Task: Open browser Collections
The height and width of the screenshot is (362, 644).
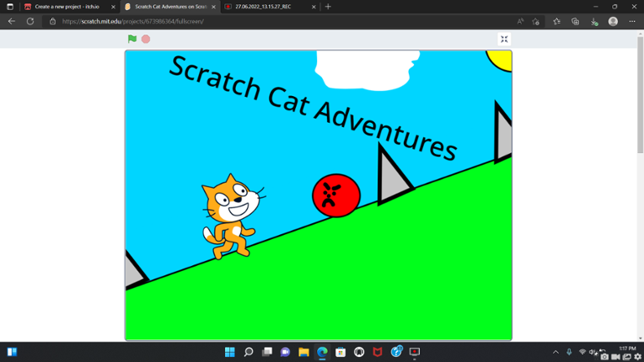Action: point(575,21)
